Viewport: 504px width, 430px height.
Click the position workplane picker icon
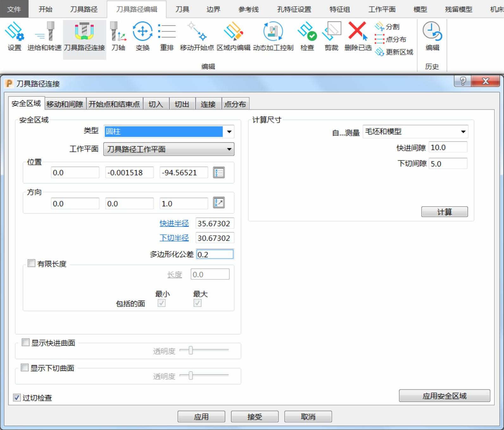(x=219, y=172)
